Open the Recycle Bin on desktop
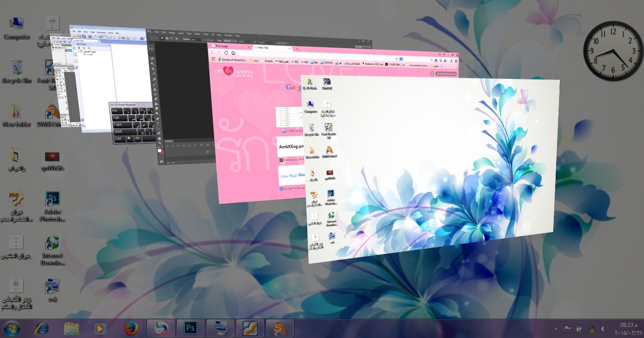Screen dimensions: 644x338 point(17,71)
